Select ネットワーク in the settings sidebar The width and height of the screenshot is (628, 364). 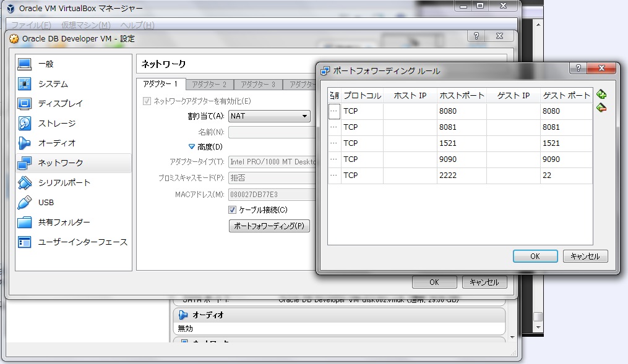coord(74,163)
